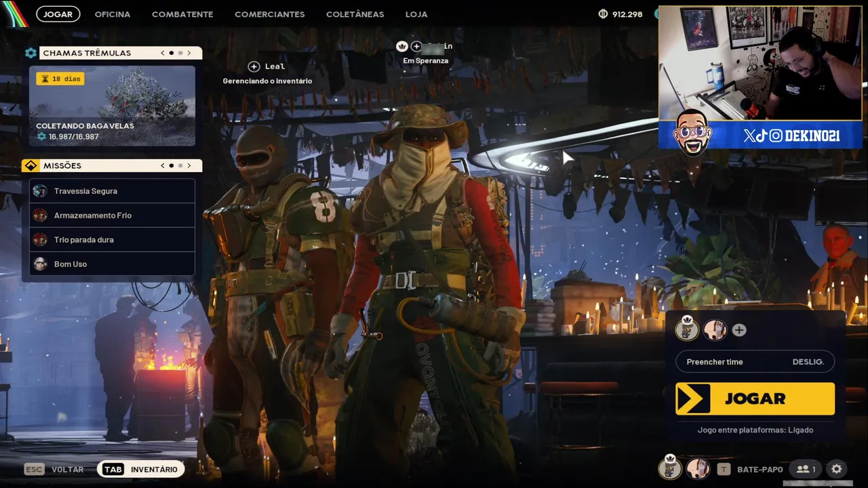
Task: Go to next Missões page arrow
Action: (189, 165)
